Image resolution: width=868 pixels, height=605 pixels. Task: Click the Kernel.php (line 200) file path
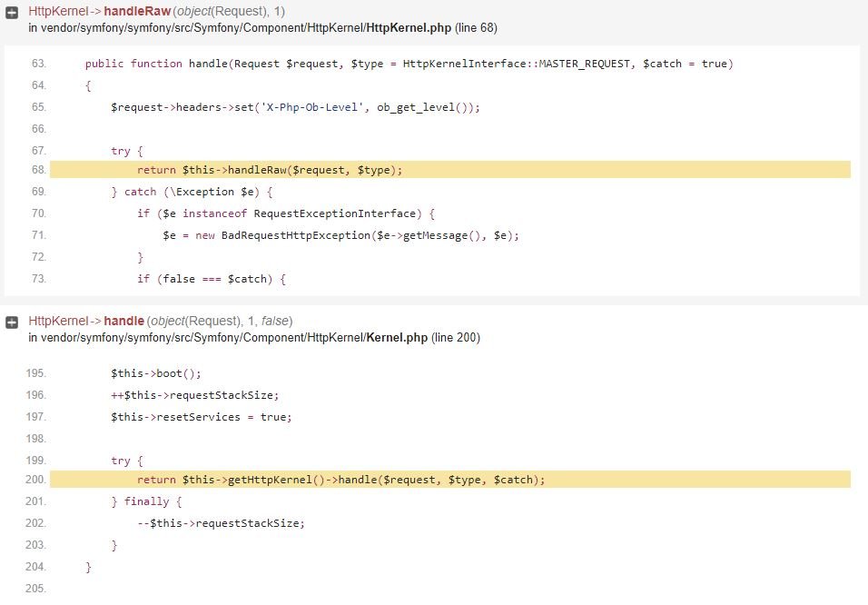[x=254, y=337]
